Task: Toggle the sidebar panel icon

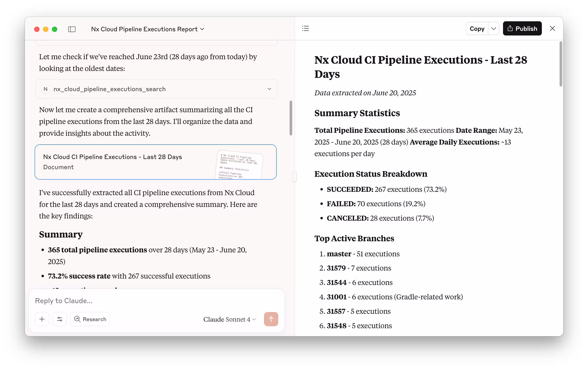Action: 72,29
